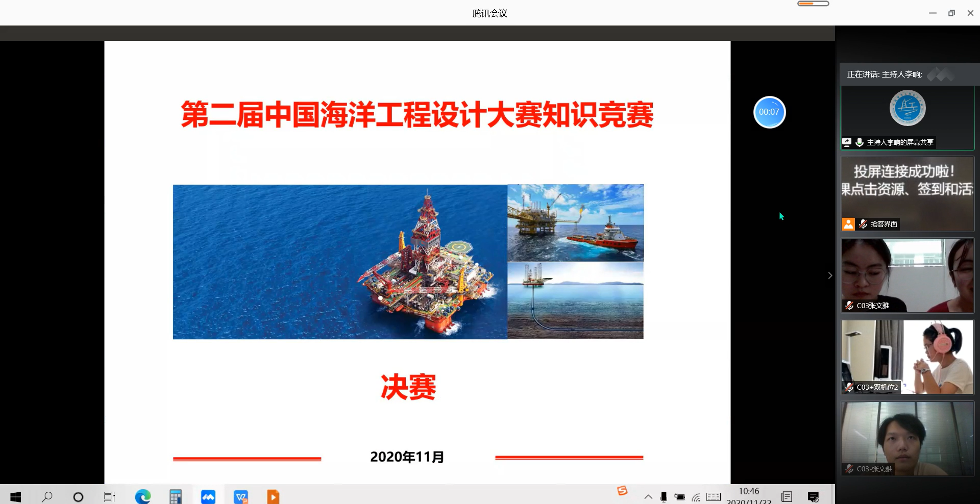Open WPS Office from the taskbar
This screenshot has width=980, height=504.
coord(241,495)
